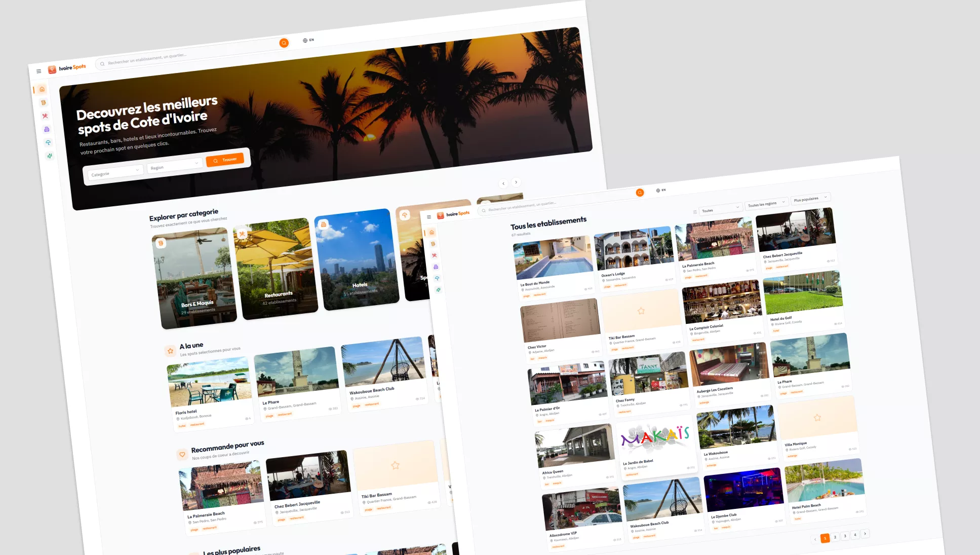Go to the previous slide in the category carousel

coord(503,183)
